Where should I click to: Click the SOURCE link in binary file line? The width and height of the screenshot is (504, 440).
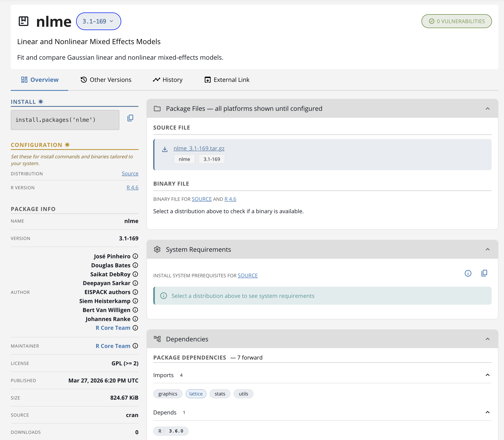click(202, 199)
